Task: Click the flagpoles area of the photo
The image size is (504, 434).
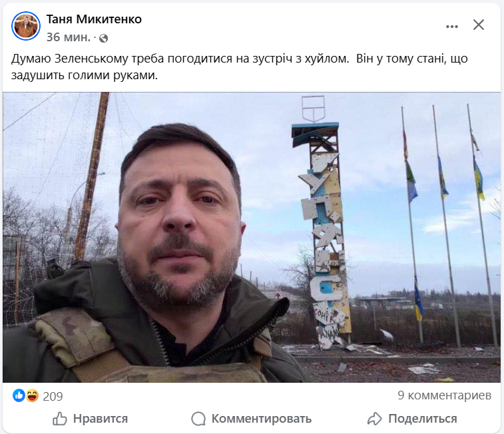Action: click(448, 225)
